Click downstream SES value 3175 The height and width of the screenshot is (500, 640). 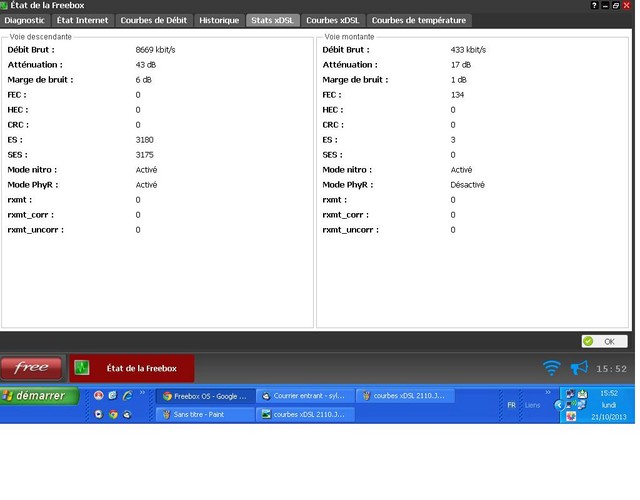144,155
